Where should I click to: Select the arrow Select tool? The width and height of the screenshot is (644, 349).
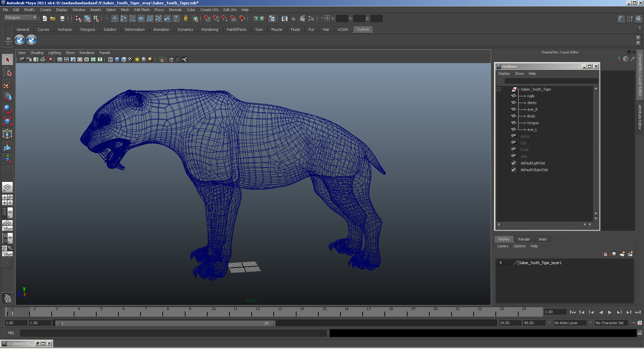7,60
